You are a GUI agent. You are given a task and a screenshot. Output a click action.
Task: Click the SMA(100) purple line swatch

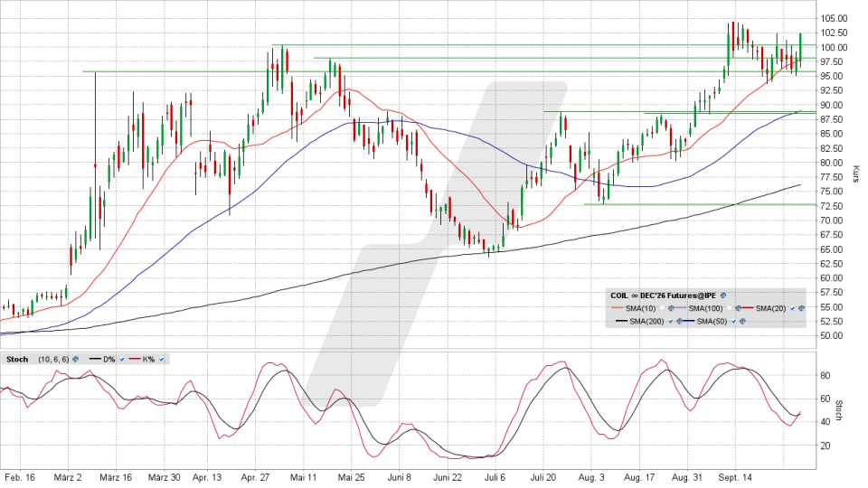[680, 307]
